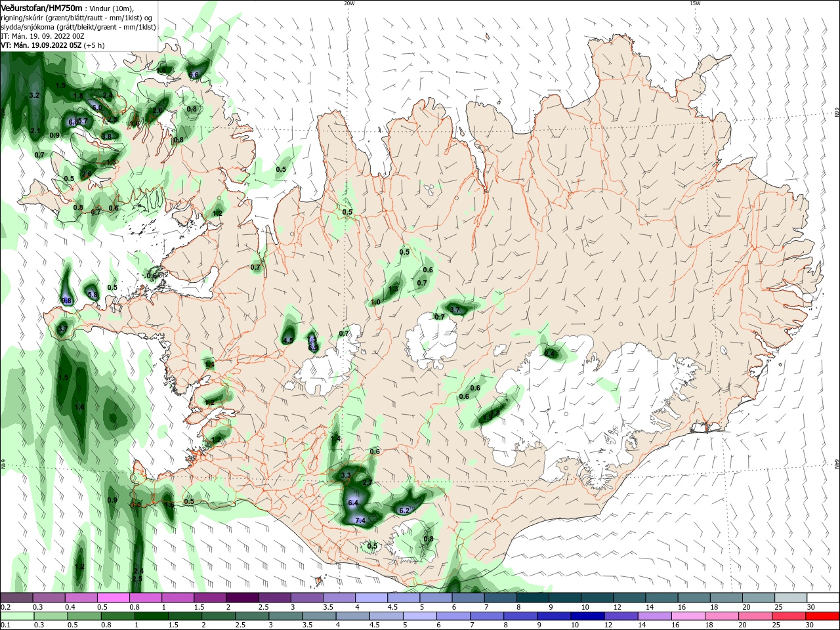Click the 5.8 precipitation value
The image size is (840, 630).
tap(93, 295)
